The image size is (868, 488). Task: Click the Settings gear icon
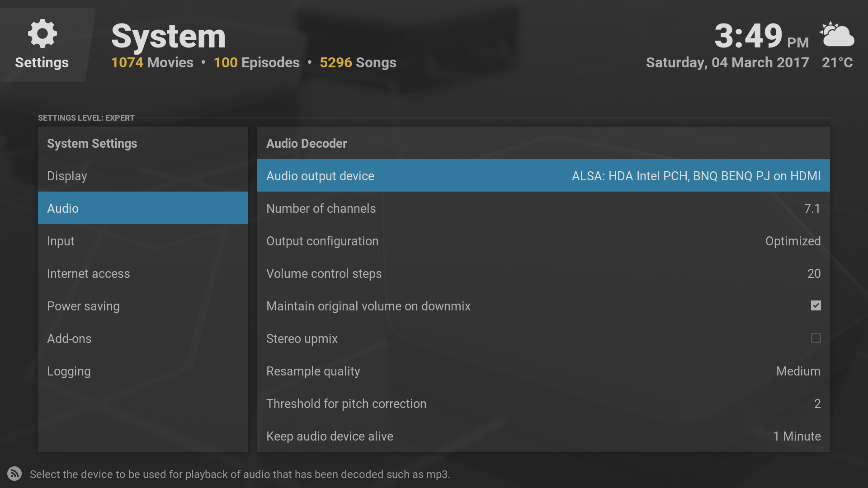click(42, 34)
